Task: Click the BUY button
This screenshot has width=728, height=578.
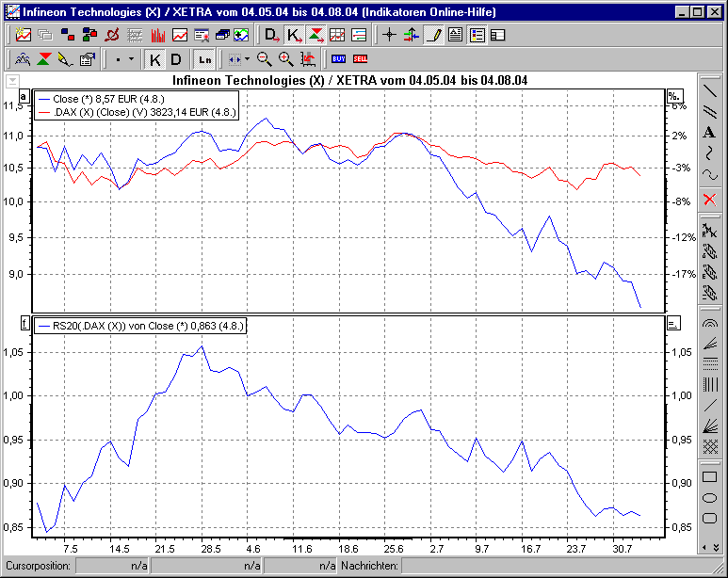Action: pos(338,59)
